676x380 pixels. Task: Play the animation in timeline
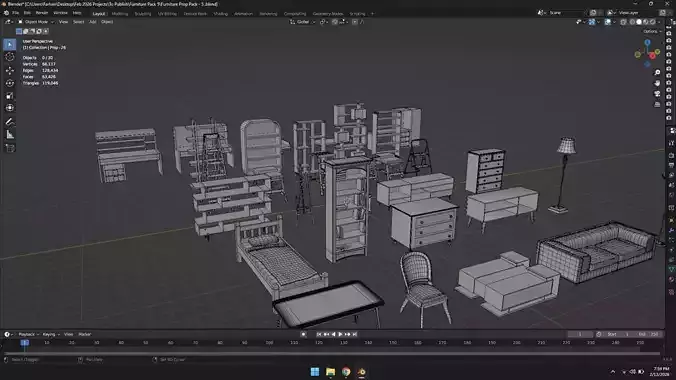click(x=340, y=334)
